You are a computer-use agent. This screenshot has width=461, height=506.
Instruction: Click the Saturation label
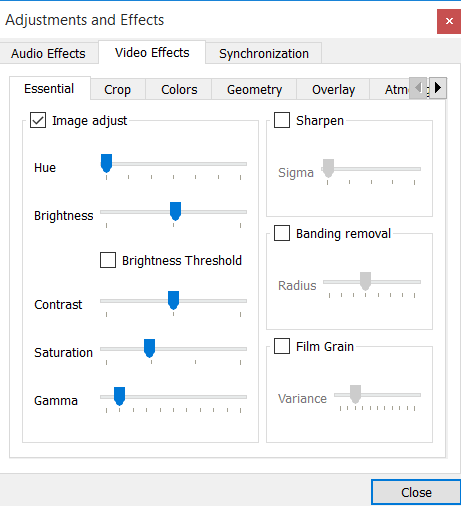[x=63, y=353]
